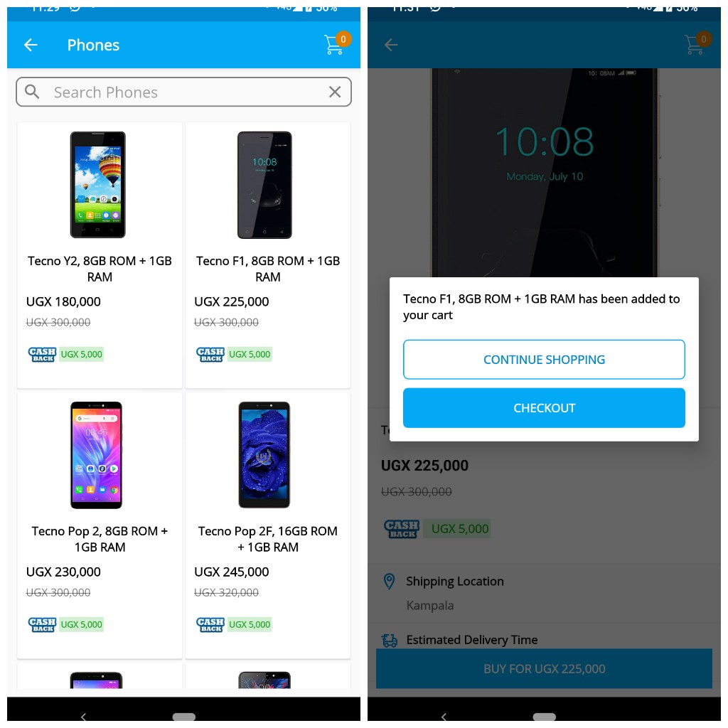Click Cash Back badge under Tecno Y2
The height and width of the screenshot is (728, 728).
(42, 354)
